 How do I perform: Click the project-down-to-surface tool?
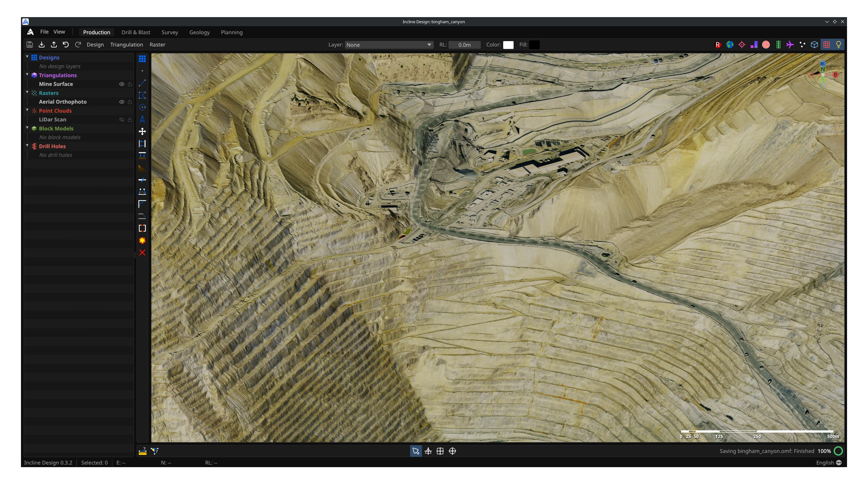(x=142, y=156)
